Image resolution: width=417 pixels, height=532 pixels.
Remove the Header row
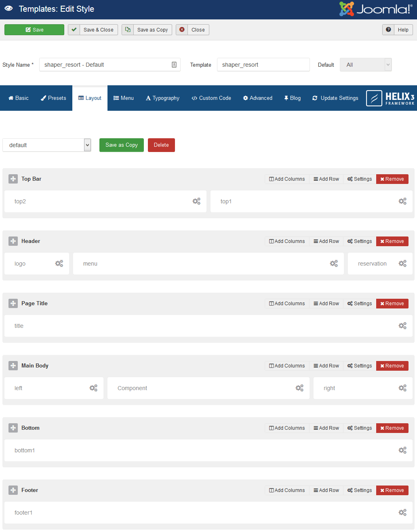(392, 241)
